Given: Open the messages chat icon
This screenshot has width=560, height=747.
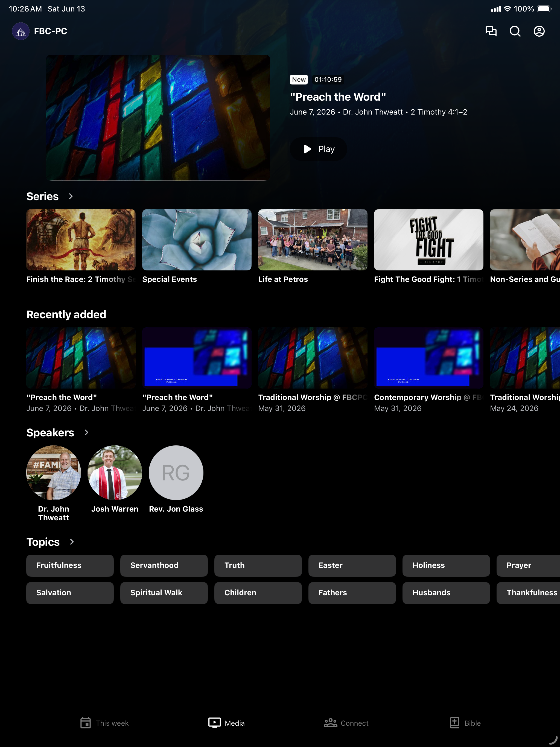Looking at the screenshot, I should click(x=491, y=31).
